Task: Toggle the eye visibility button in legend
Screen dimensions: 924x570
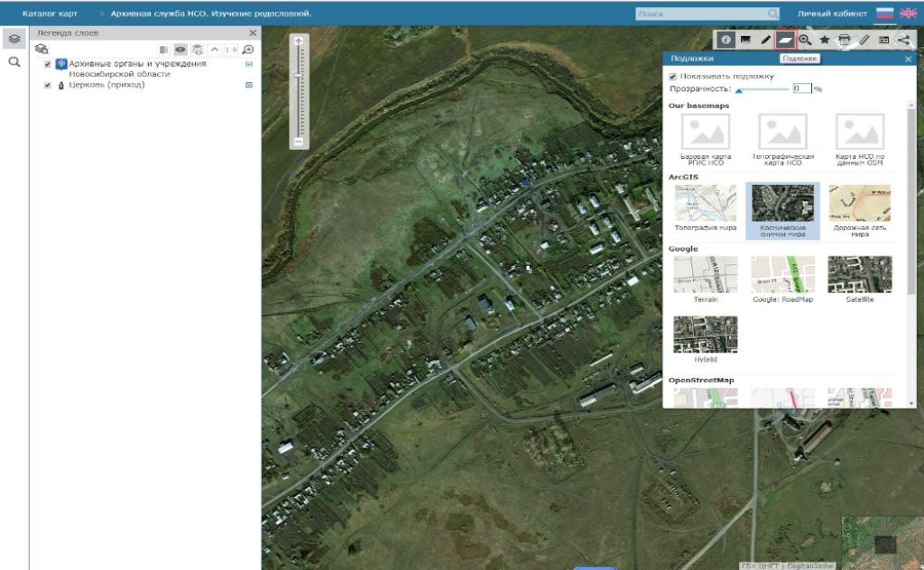Action: coord(180,50)
